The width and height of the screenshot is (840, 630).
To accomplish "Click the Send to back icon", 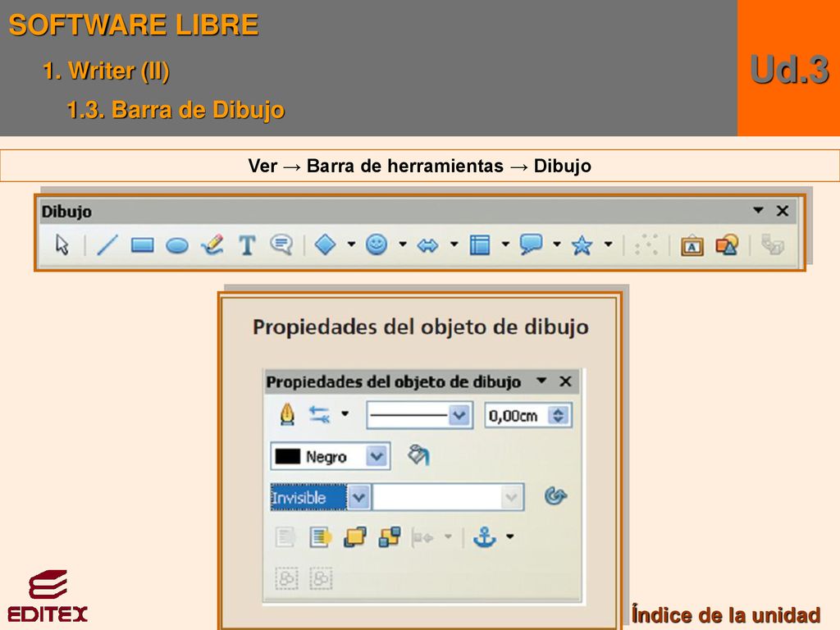I will (x=390, y=536).
